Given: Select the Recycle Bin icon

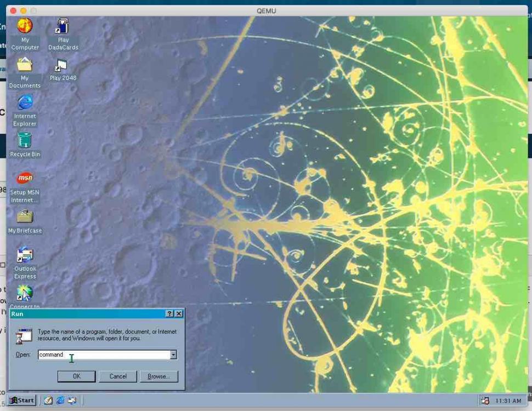Looking at the screenshot, I should 25,141.
